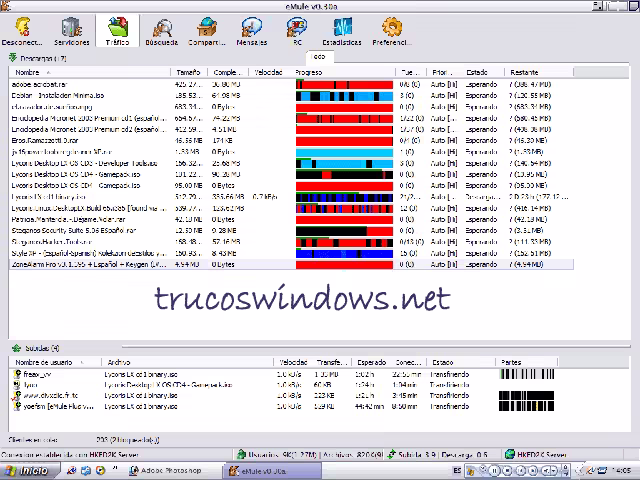Click the user icon beside freax_cv
This screenshot has width=640, height=480.
17,374
